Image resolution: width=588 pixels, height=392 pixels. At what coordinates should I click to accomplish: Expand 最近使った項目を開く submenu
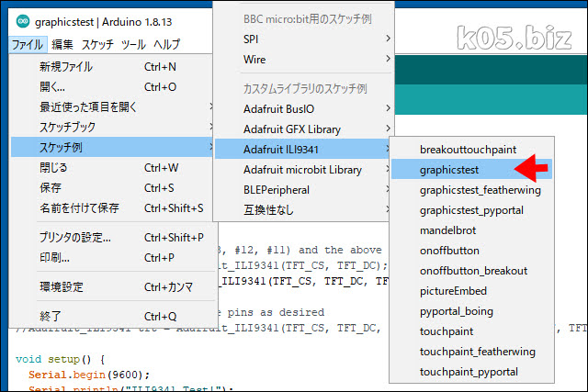(112, 107)
